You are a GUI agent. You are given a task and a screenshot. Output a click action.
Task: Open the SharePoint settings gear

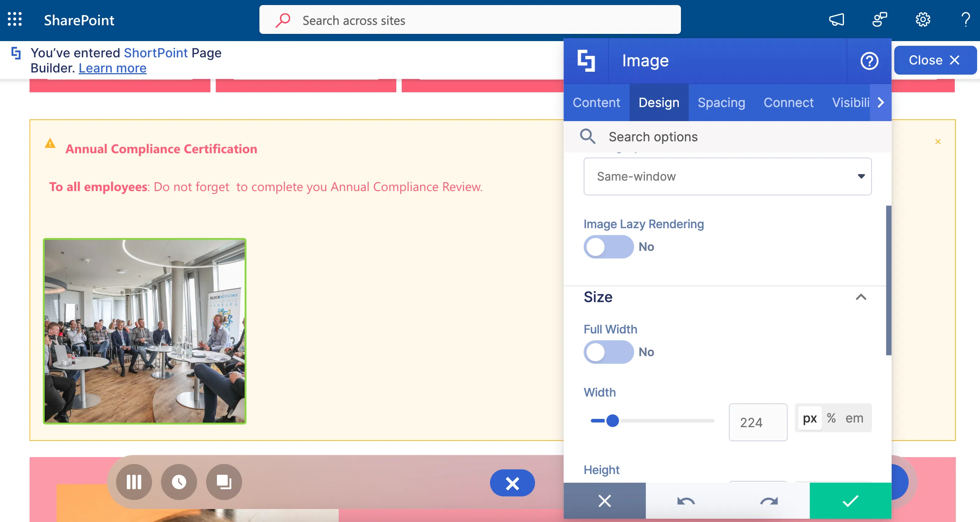click(x=923, y=19)
